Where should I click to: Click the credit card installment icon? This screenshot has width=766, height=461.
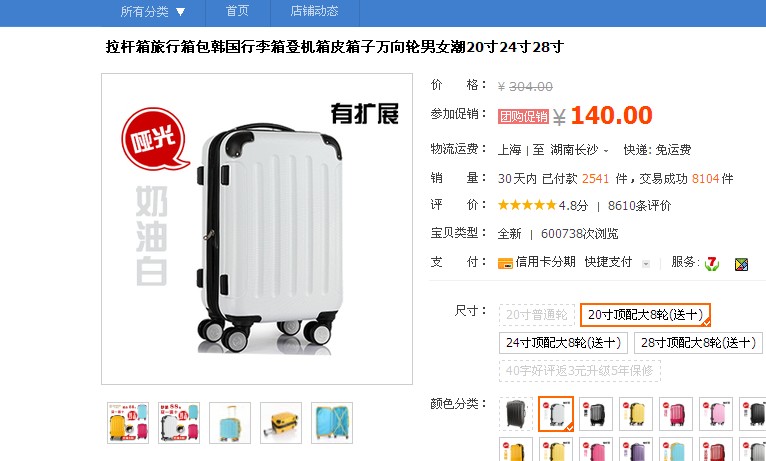(505, 263)
